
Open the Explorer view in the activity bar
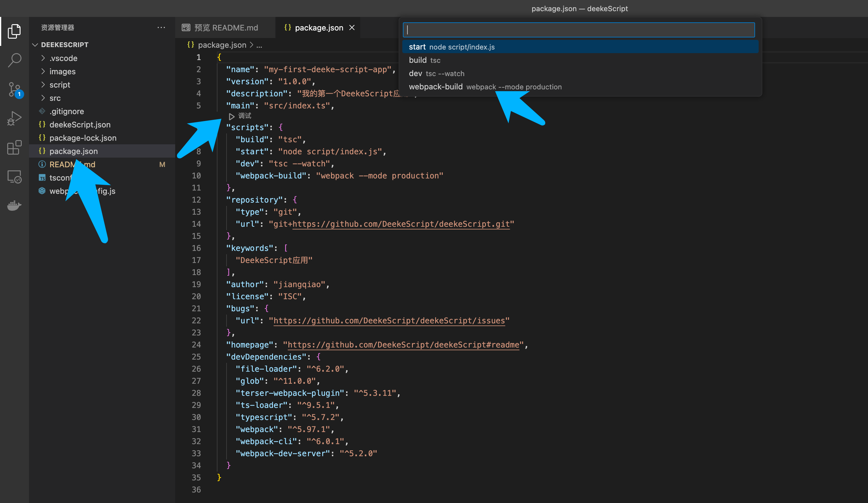(14, 31)
